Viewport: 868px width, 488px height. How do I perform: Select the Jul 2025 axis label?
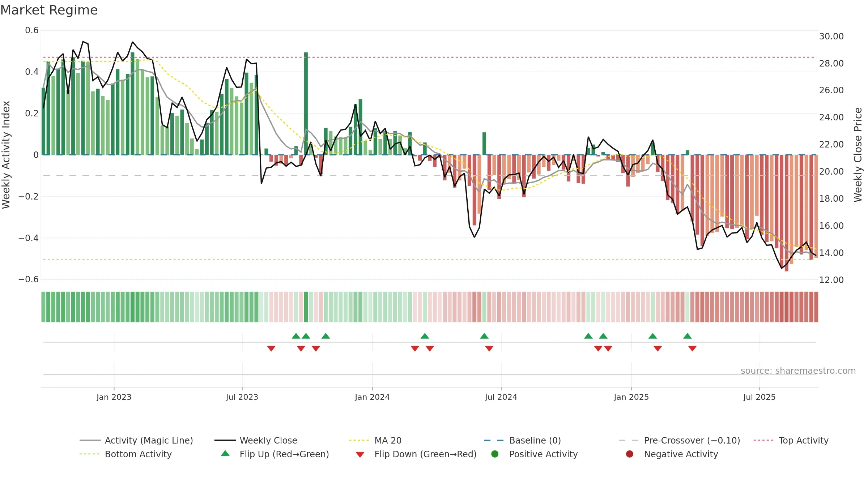759,397
